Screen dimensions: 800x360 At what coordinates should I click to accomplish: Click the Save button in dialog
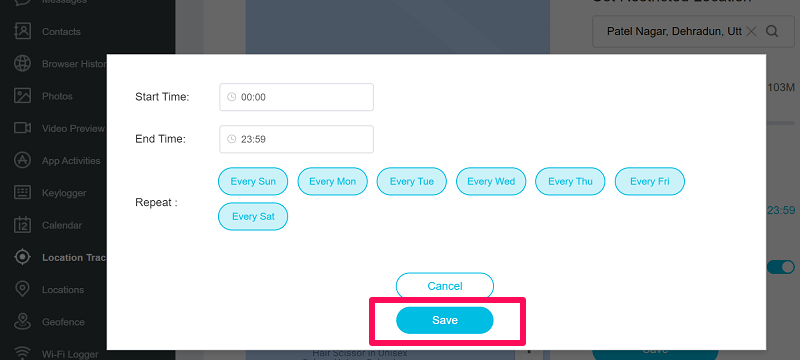(x=445, y=320)
